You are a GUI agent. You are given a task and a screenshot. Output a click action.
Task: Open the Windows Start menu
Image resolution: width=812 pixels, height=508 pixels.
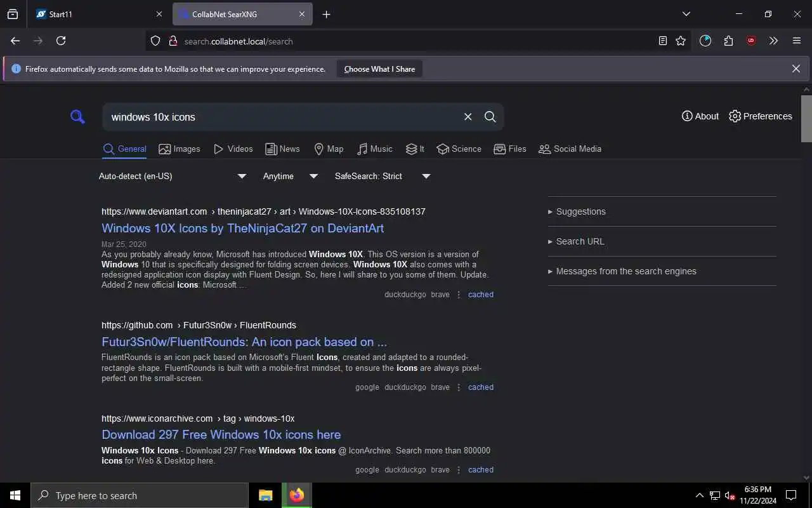tap(15, 495)
